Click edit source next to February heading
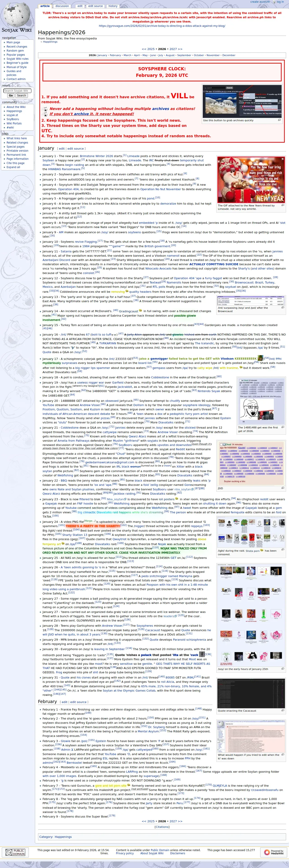The image size is (289, 868). (x=78, y=702)
